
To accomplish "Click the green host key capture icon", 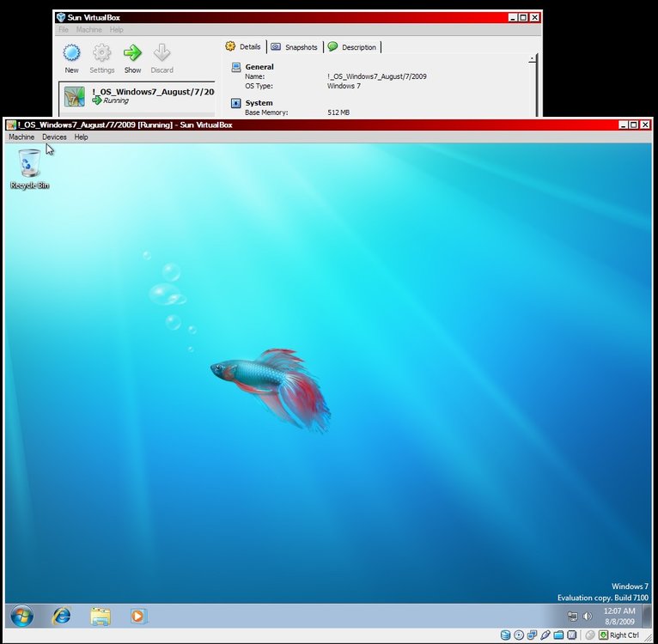I will pos(603,635).
